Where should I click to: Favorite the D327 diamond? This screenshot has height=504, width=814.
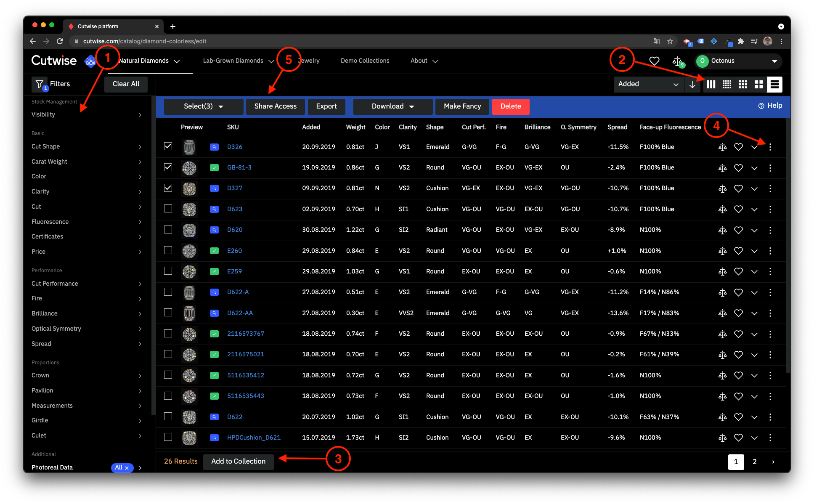tap(738, 188)
